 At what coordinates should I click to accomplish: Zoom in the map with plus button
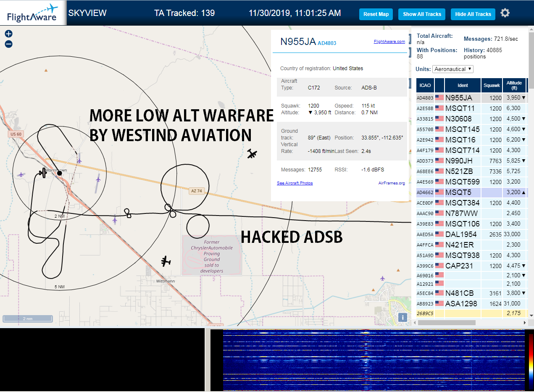(8, 34)
